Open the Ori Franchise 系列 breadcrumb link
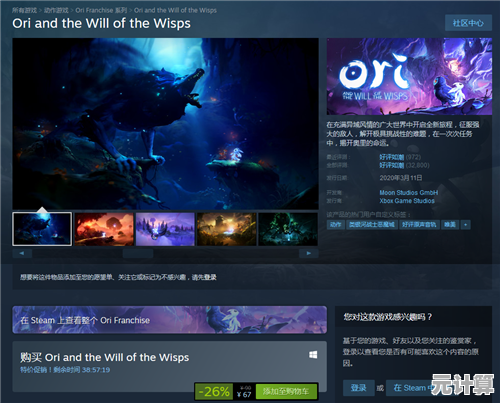The height and width of the screenshot is (403, 500). point(101,10)
